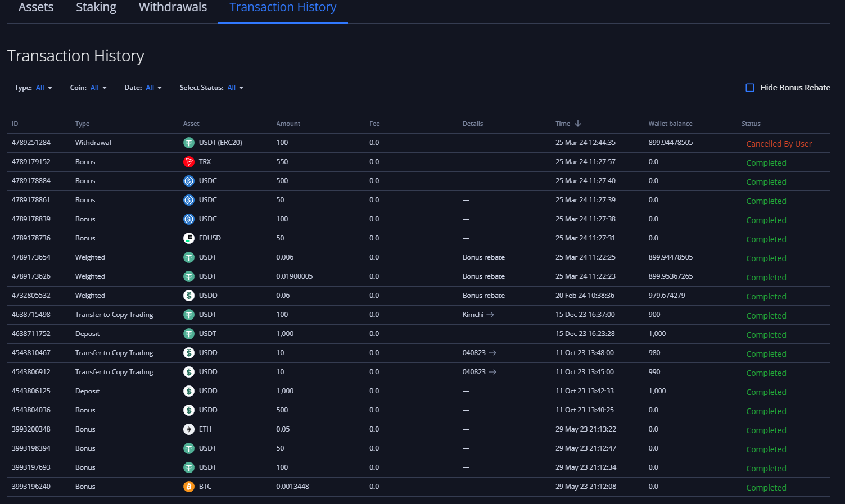845x504 pixels.
Task: Click the BTC coin icon
Action: [x=189, y=487]
